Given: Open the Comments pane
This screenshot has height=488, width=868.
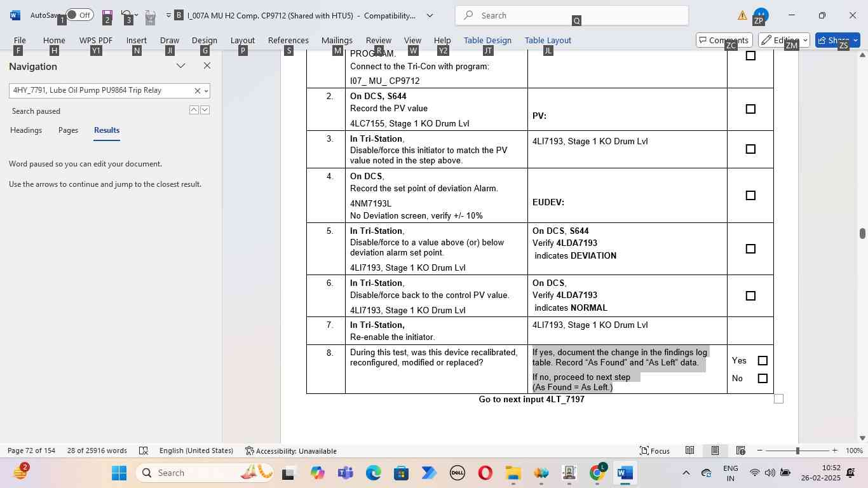Looking at the screenshot, I should [724, 40].
